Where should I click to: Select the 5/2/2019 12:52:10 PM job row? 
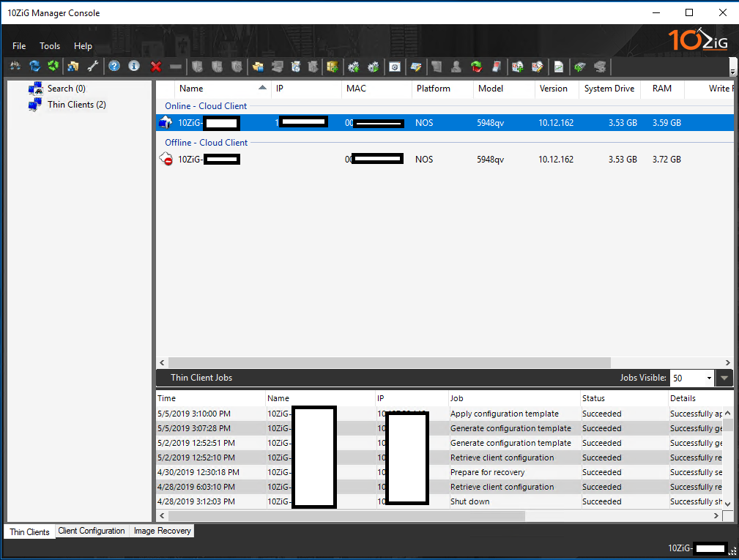pyautogui.click(x=439, y=458)
